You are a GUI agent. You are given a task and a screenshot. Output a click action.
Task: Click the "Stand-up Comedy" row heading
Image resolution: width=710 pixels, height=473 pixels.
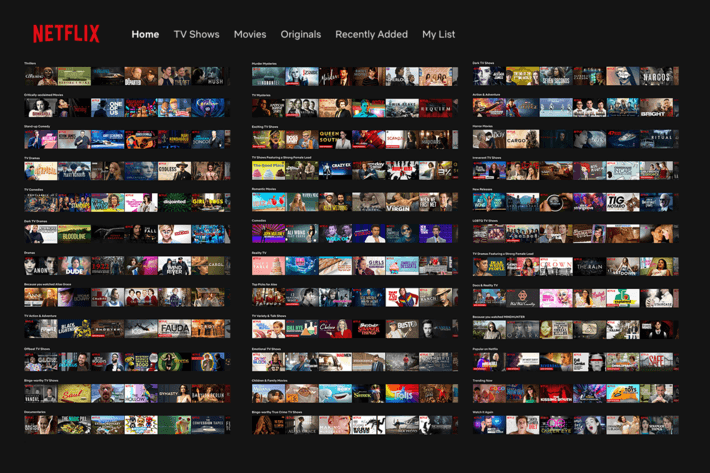37,126
